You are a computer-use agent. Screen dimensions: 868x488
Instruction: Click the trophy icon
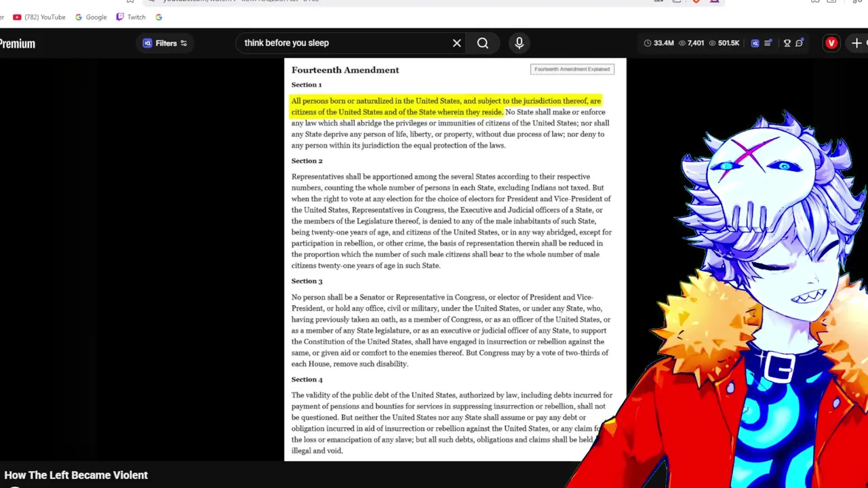coord(787,43)
